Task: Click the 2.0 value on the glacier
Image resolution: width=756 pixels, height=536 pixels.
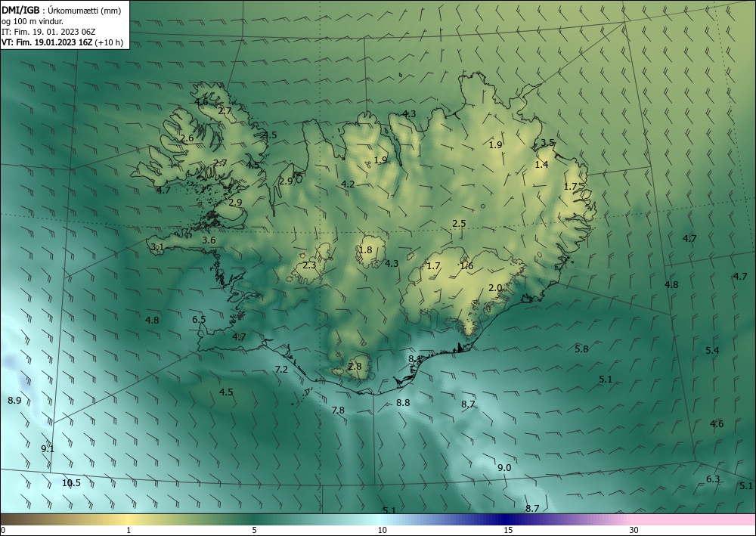Action: coord(495,288)
